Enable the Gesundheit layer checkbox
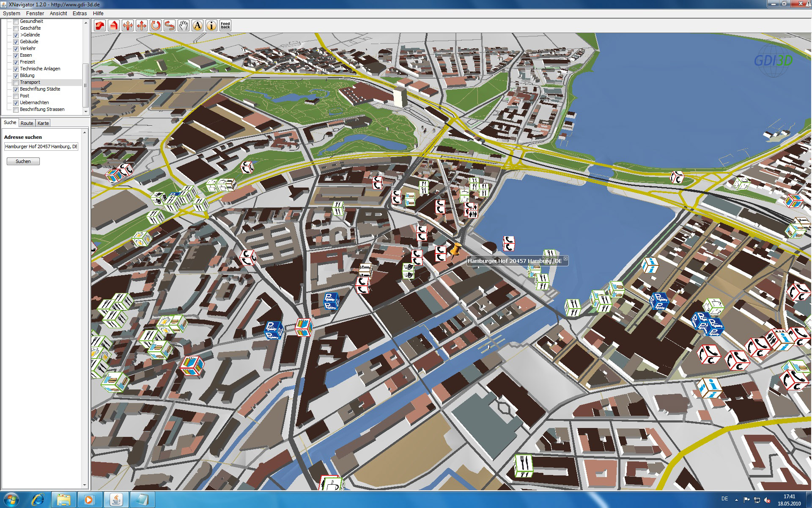This screenshot has width=812, height=508. pos(16,22)
